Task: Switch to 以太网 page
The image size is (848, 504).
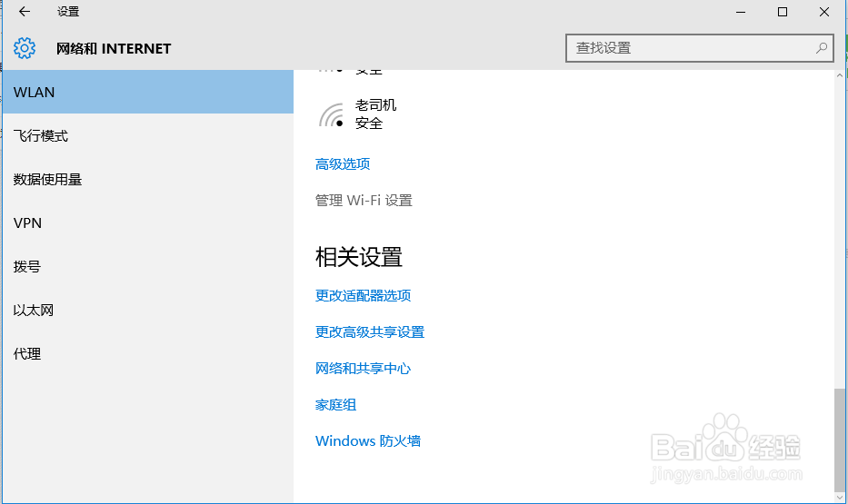Action: [148, 310]
